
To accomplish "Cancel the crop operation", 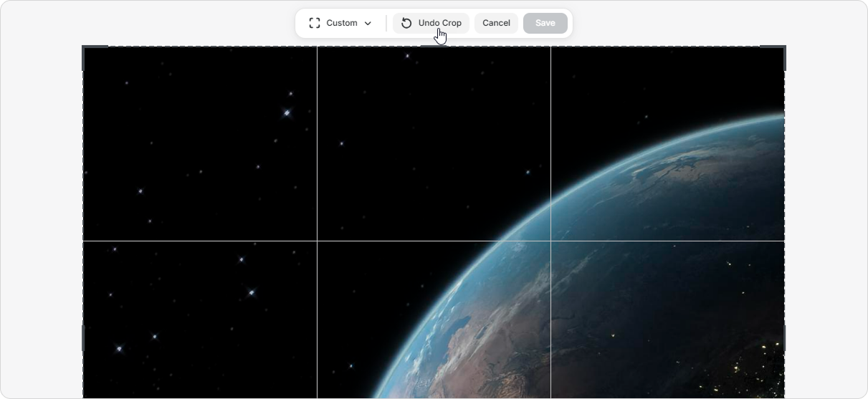I will (x=496, y=23).
